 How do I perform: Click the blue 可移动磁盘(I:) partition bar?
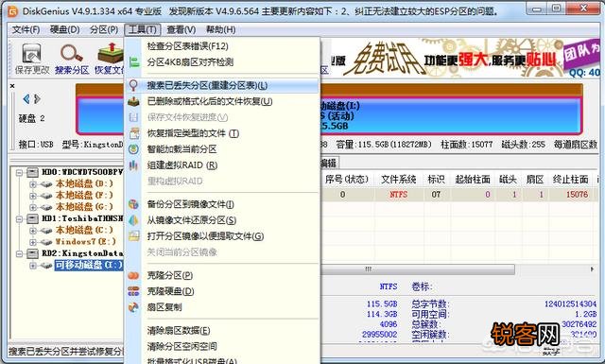451,115
